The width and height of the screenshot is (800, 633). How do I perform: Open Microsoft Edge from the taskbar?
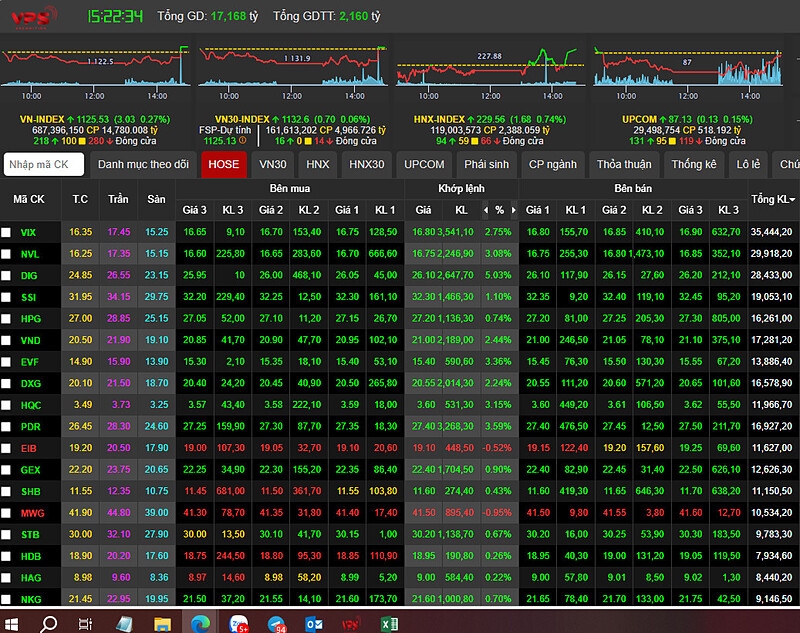pyautogui.click(x=200, y=623)
